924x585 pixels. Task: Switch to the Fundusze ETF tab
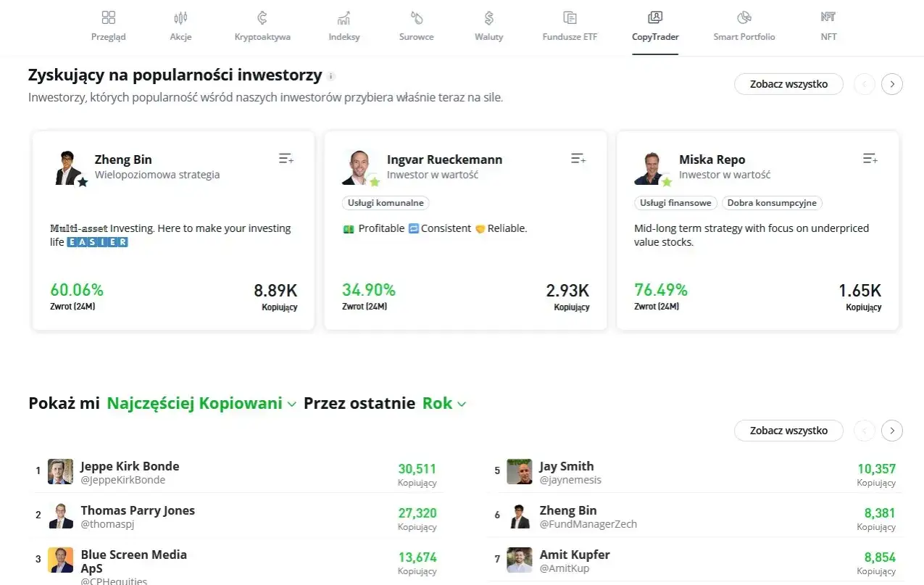pos(570,27)
